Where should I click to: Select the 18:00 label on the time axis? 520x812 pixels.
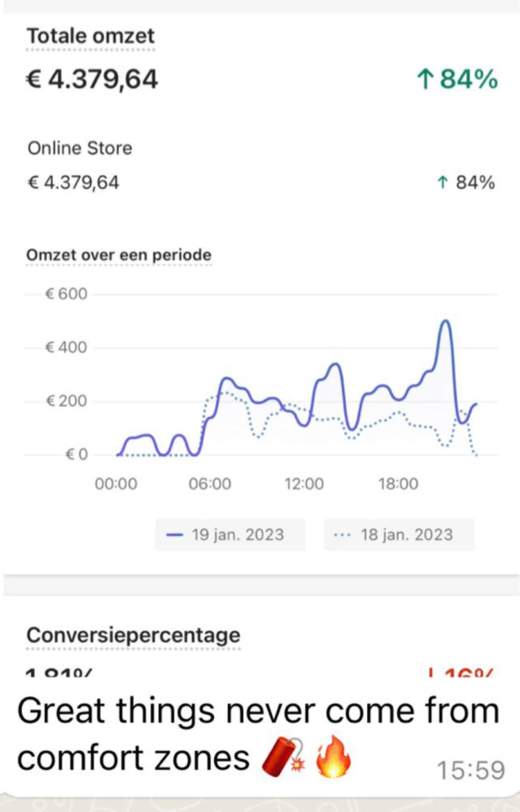click(x=398, y=484)
